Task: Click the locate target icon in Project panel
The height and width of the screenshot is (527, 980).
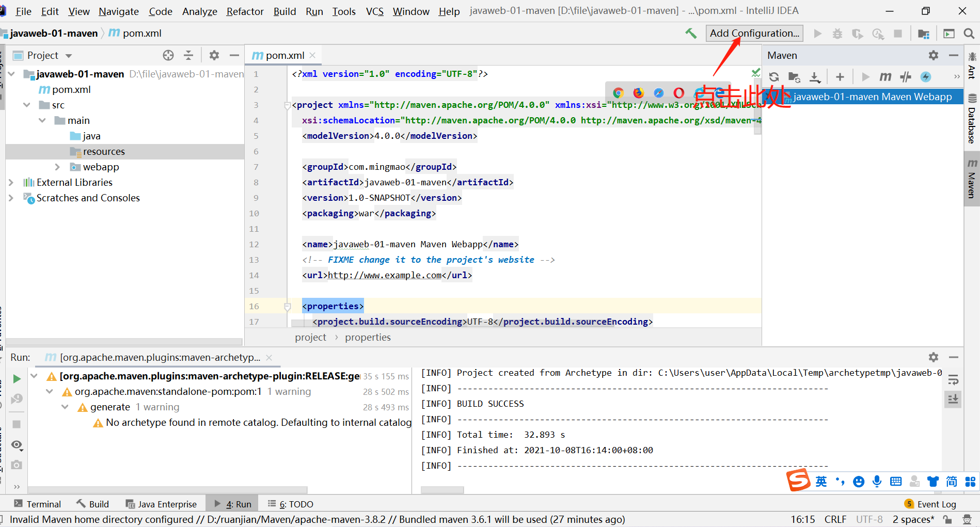Action: click(168, 55)
